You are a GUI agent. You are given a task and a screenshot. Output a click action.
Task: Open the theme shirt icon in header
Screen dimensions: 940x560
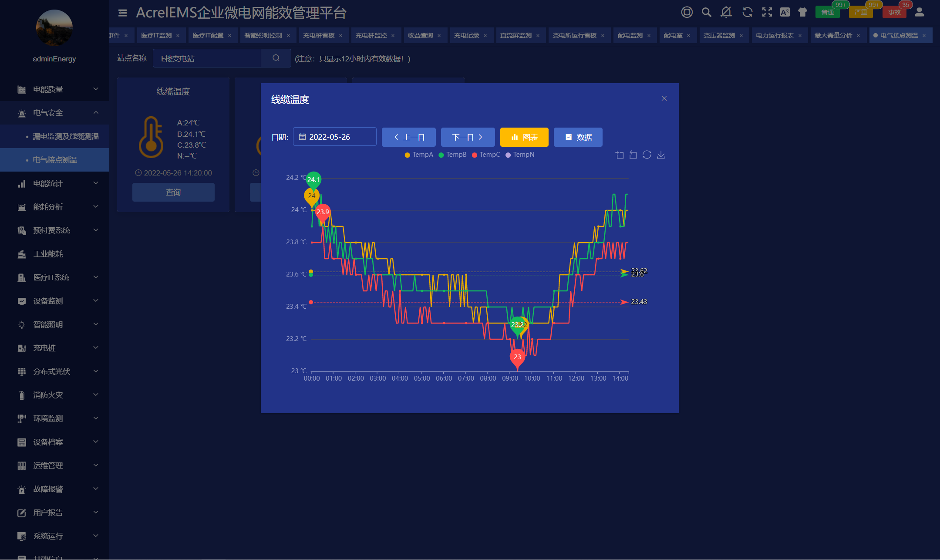[x=802, y=12]
